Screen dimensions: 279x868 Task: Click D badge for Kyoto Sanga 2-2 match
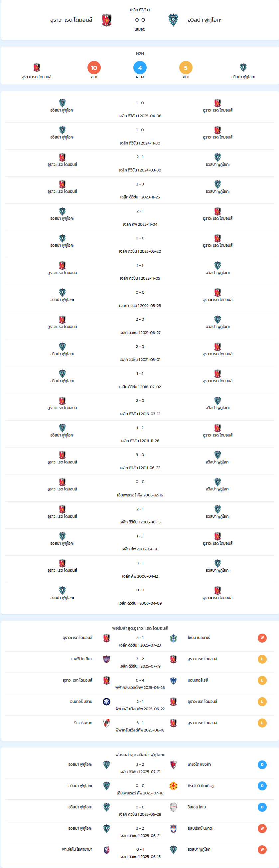click(262, 764)
